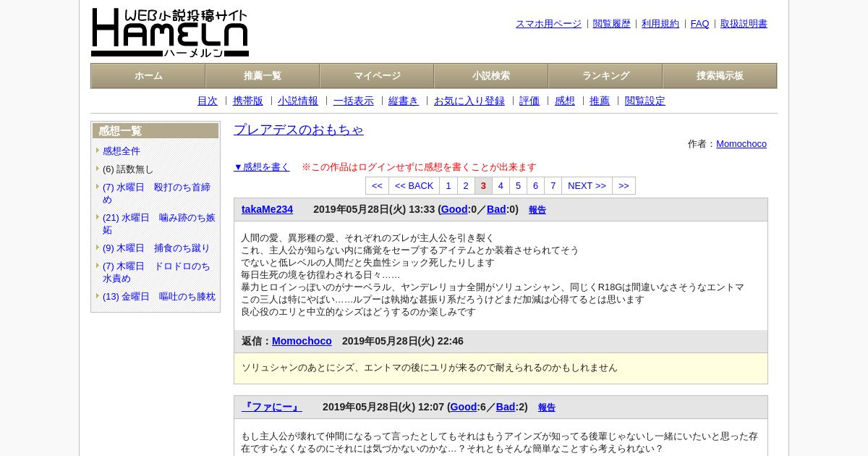Switch to the 携帯版 link

click(x=248, y=101)
